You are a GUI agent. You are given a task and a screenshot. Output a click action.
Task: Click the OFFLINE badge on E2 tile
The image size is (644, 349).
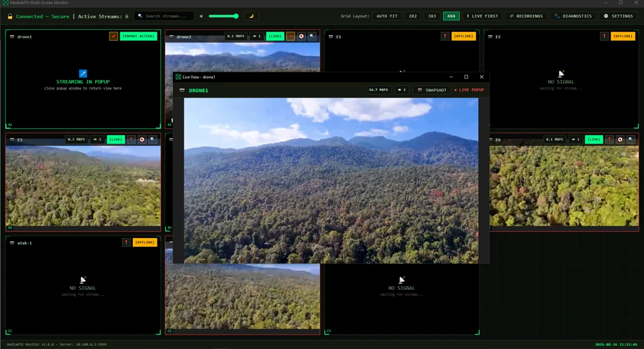(x=623, y=36)
